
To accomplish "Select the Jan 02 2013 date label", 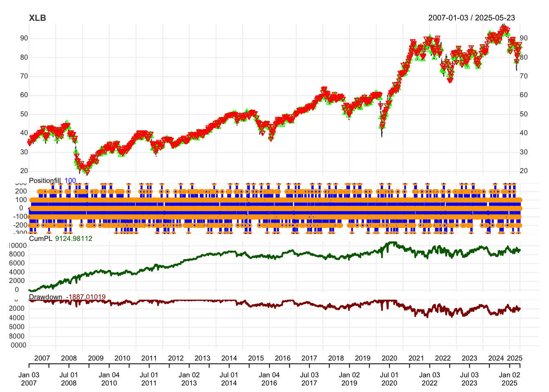I will pos(189,379).
